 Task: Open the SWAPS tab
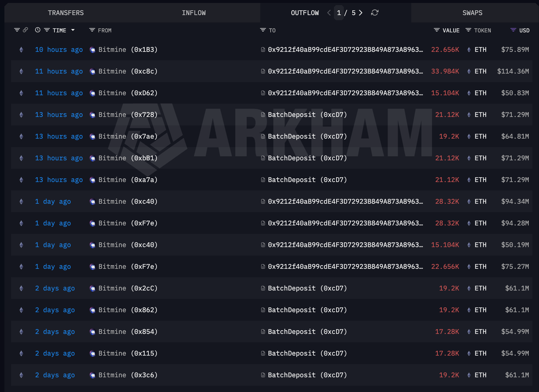point(472,13)
